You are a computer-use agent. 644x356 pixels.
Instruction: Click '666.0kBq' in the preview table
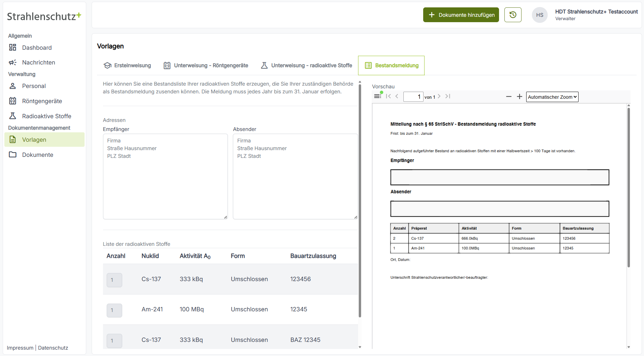pyautogui.click(x=469, y=238)
